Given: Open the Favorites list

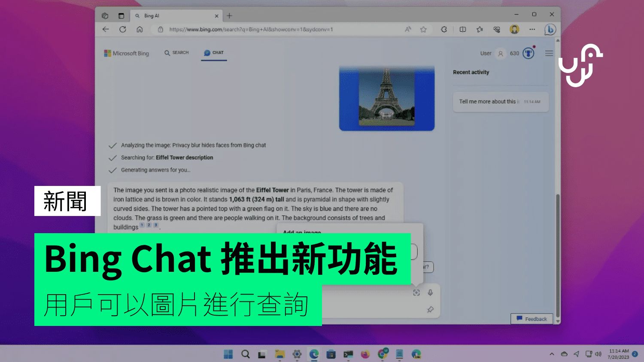Looking at the screenshot, I should (x=480, y=29).
